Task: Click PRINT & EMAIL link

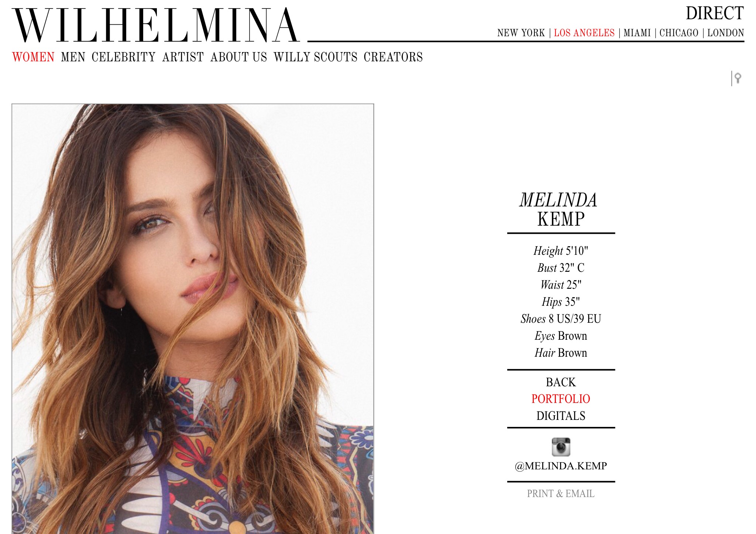Action: click(x=561, y=494)
